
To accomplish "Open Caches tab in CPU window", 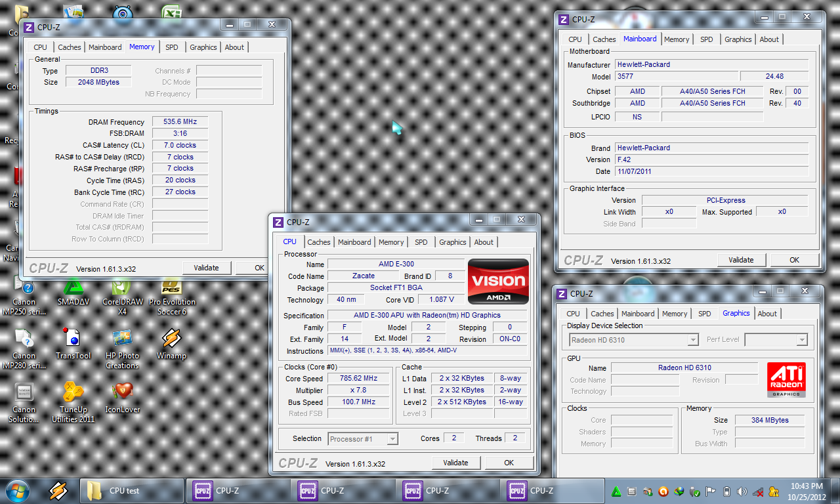I will click(x=319, y=242).
